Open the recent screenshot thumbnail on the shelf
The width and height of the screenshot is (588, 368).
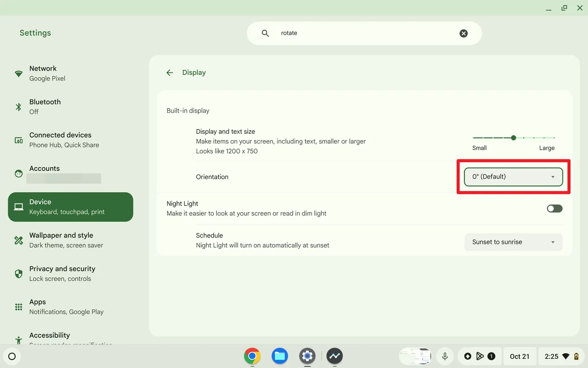click(x=415, y=356)
